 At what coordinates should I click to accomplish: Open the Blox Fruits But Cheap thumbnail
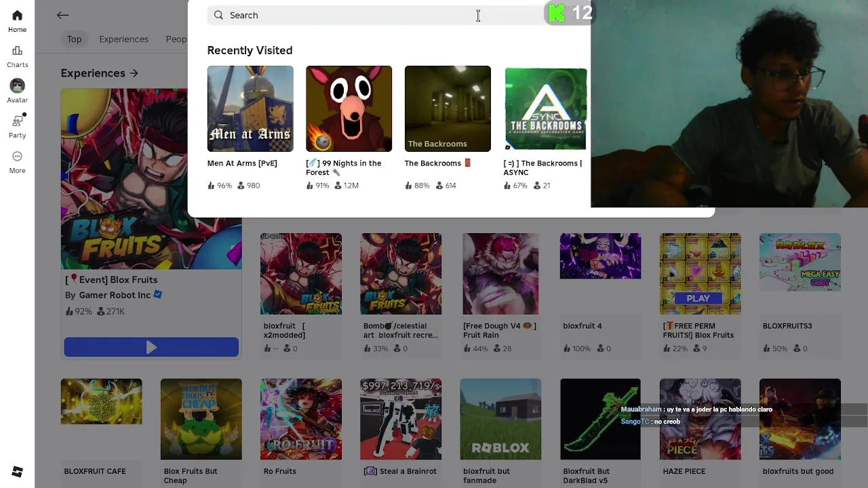201,419
